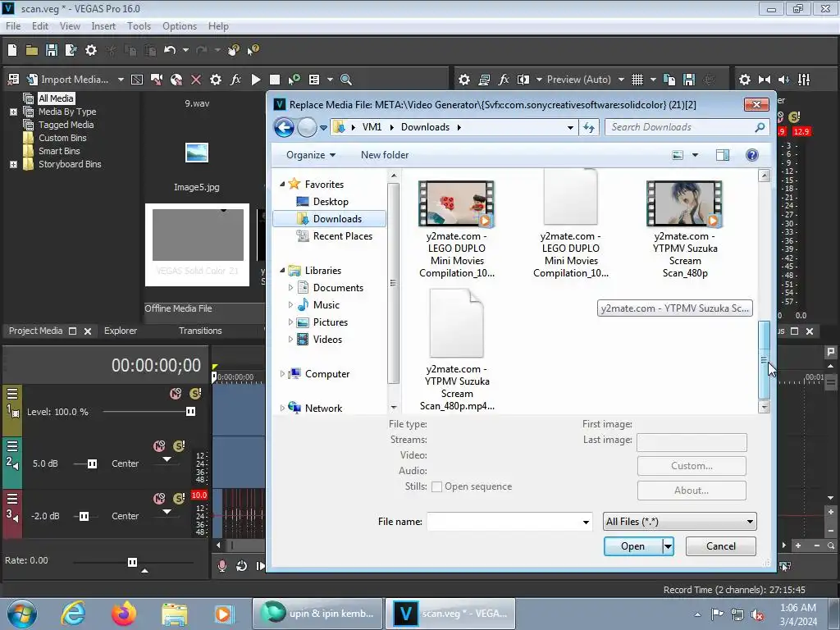
Task: Select YTPMV Suzuka Scream Scan_480p video file
Action: pyautogui.click(x=685, y=230)
